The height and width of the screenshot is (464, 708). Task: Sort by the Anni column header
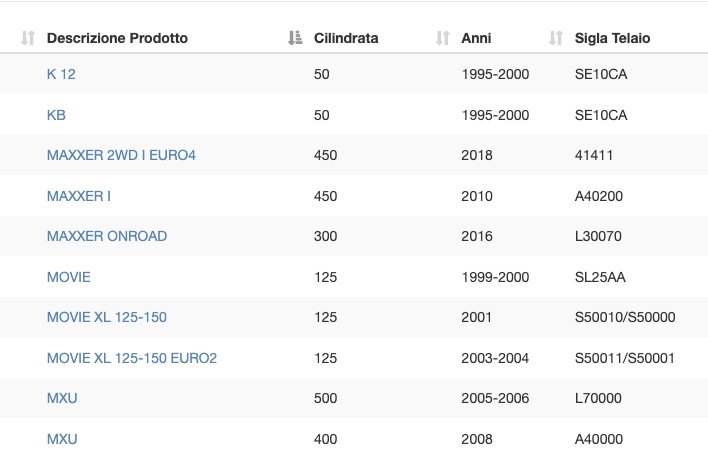[x=476, y=38]
